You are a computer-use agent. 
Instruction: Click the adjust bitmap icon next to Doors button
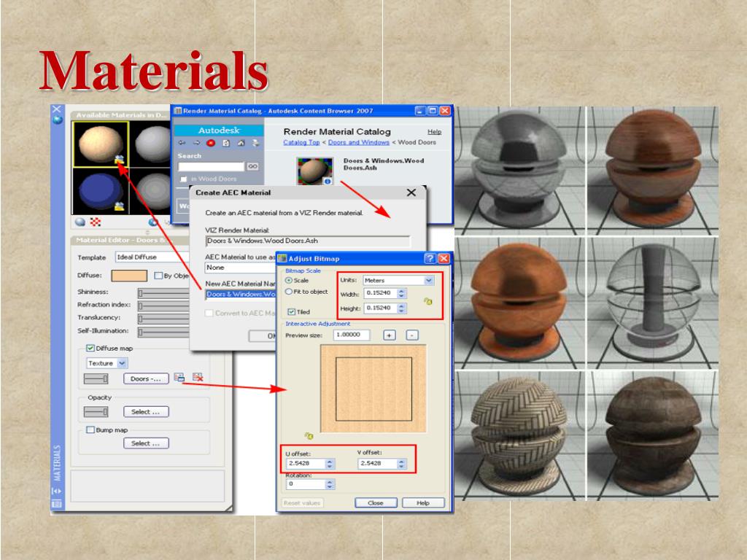coord(179,378)
